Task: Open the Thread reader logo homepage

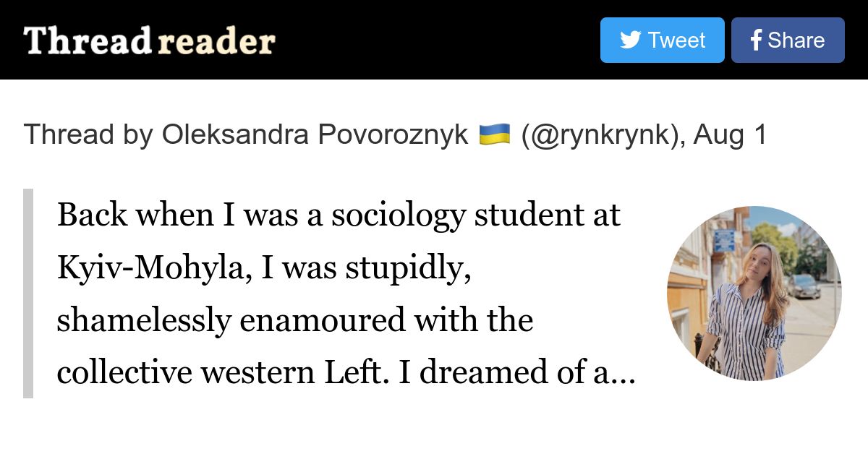Action: point(149,40)
